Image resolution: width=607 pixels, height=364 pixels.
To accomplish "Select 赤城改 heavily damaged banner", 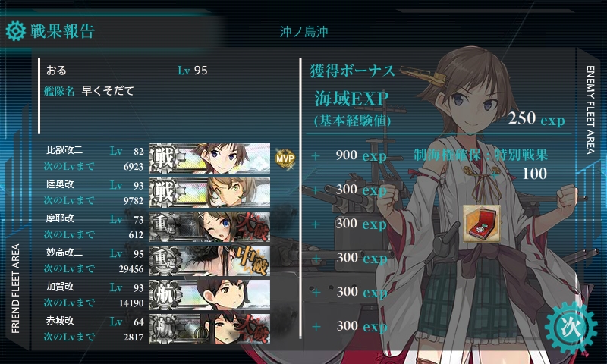I will (x=209, y=329).
